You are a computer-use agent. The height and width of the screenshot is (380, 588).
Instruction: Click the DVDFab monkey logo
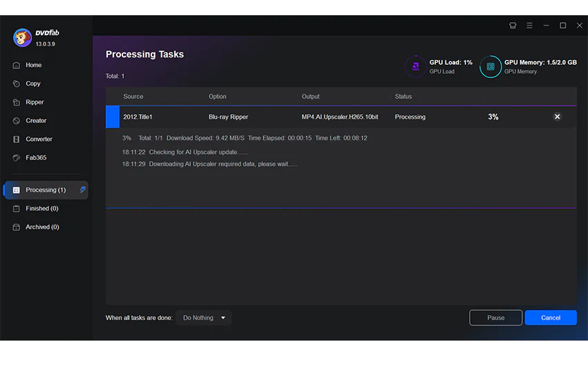click(x=23, y=38)
